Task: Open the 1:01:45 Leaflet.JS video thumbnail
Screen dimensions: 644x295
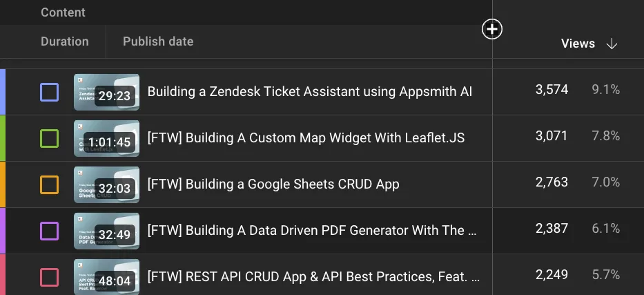Action: click(x=106, y=138)
